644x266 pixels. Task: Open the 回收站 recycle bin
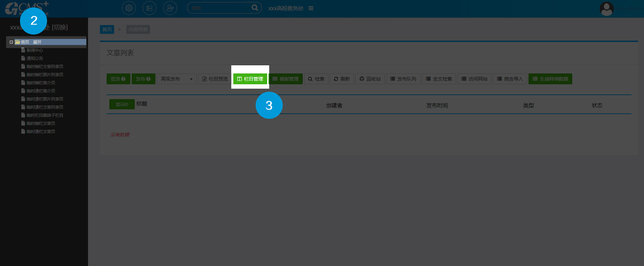pyautogui.click(x=370, y=79)
